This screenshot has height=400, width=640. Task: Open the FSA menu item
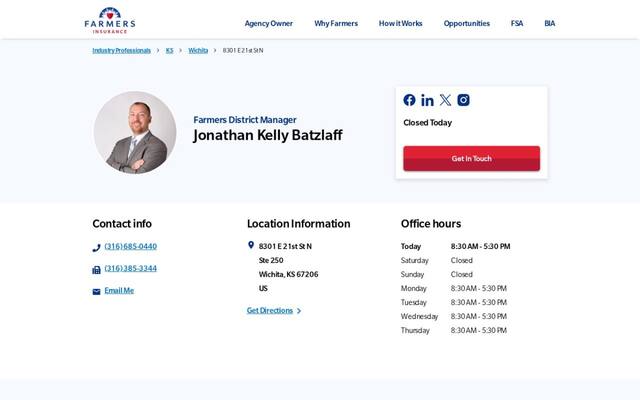click(x=517, y=24)
